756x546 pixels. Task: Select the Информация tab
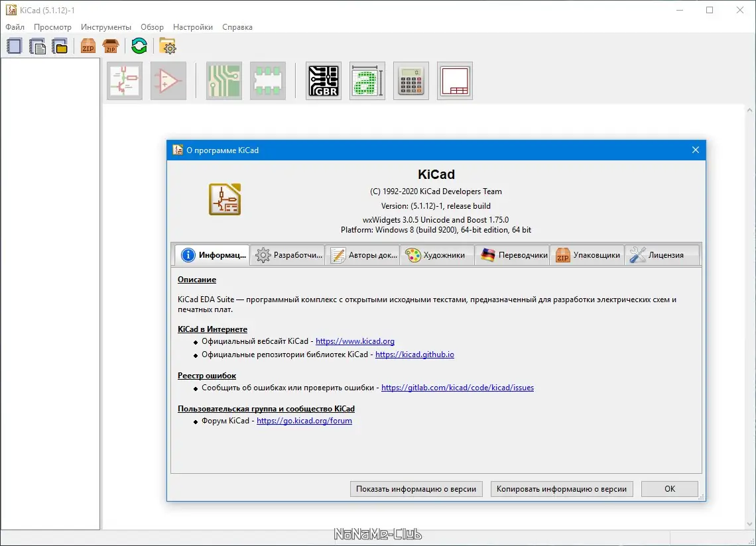coord(212,255)
